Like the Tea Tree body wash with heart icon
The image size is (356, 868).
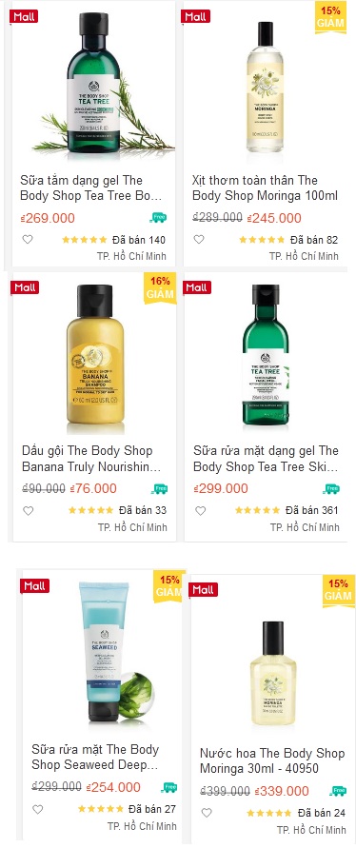28,240
